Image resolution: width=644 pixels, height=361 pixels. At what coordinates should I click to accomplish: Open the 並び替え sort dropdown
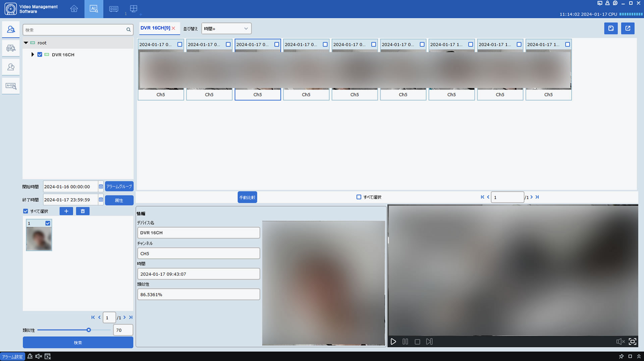(226, 29)
